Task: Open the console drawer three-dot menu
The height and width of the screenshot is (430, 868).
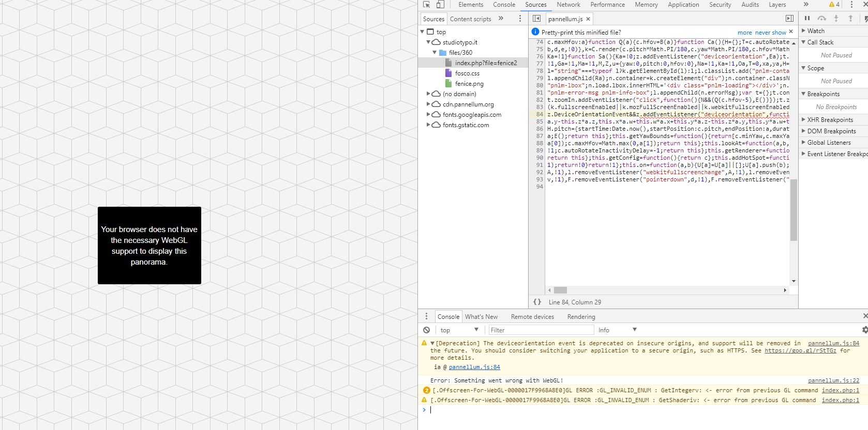Action: [x=426, y=316]
